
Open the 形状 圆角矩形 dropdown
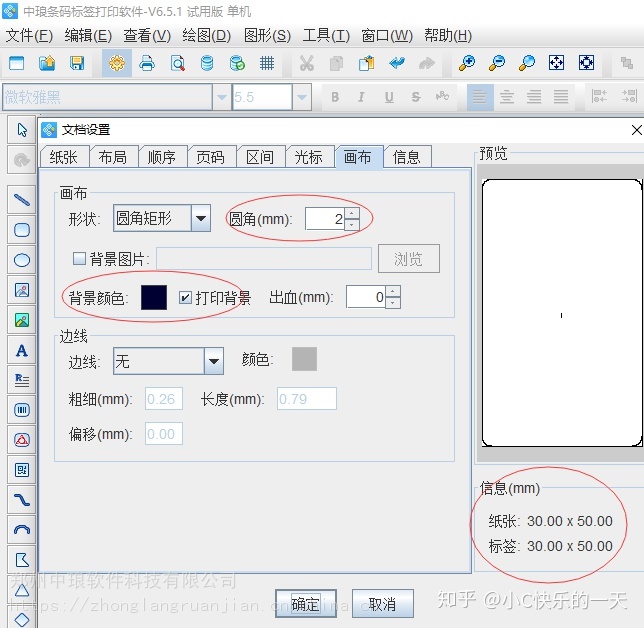point(201,218)
